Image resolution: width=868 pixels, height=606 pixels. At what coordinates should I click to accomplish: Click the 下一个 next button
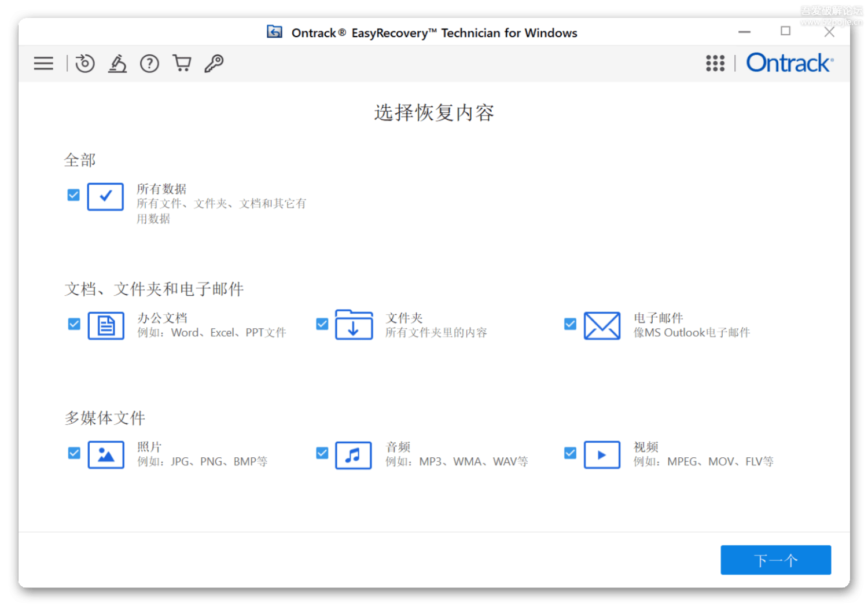point(775,560)
